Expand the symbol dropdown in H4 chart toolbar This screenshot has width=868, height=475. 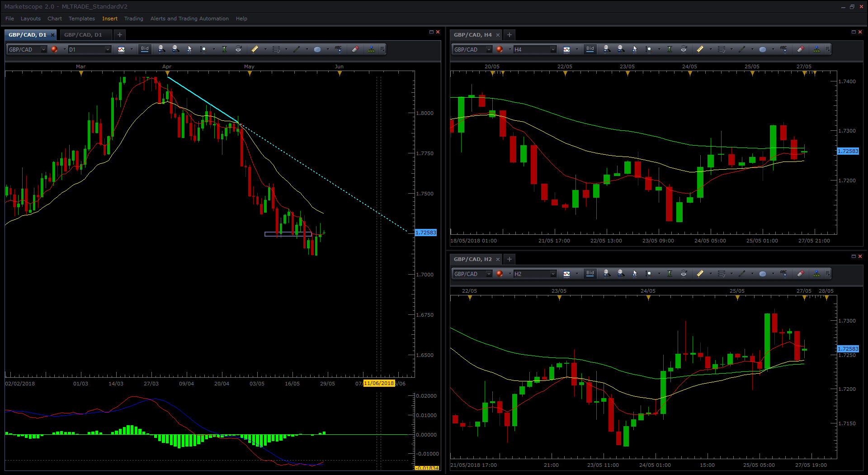489,49
